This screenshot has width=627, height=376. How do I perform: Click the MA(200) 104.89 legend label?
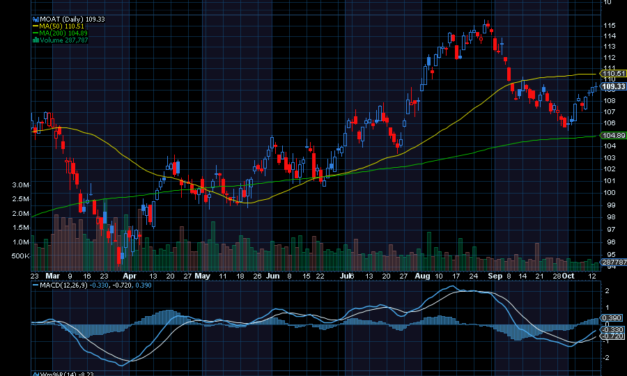point(63,33)
